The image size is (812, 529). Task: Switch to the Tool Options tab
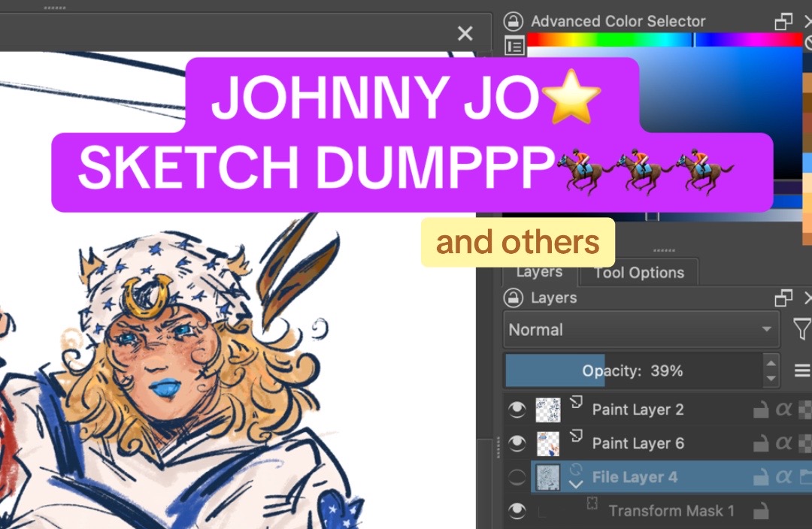click(639, 273)
